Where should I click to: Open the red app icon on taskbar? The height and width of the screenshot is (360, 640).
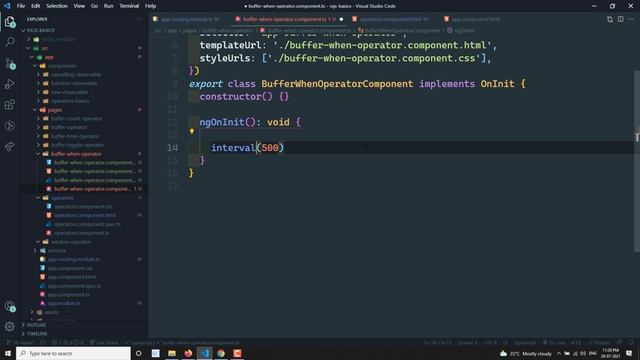coord(237,353)
